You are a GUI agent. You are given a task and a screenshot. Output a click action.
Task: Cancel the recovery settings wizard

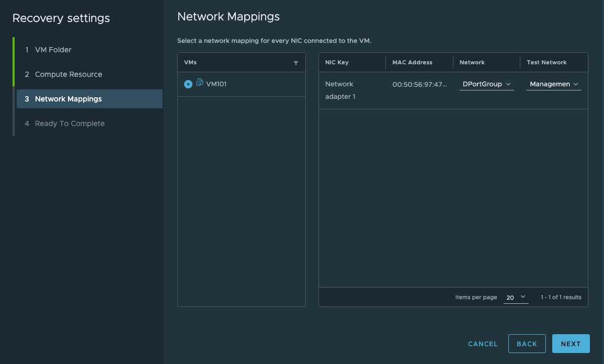click(x=483, y=344)
